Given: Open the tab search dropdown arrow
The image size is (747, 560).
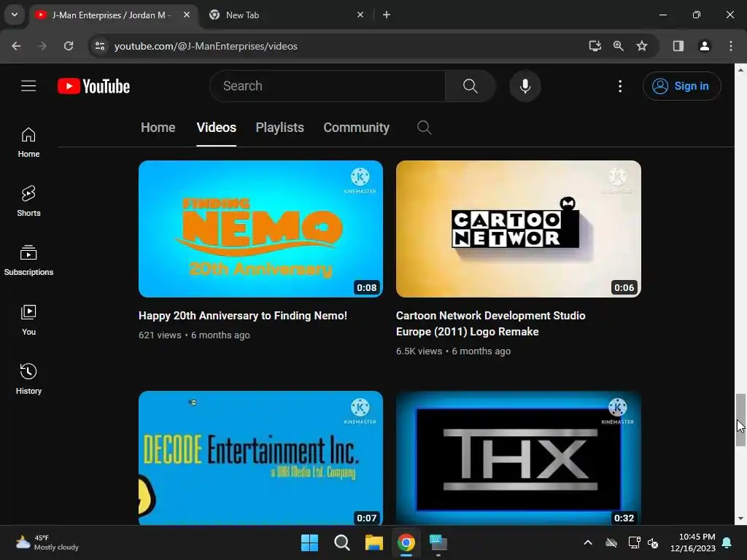Looking at the screenshot, I should click(15, 15).
